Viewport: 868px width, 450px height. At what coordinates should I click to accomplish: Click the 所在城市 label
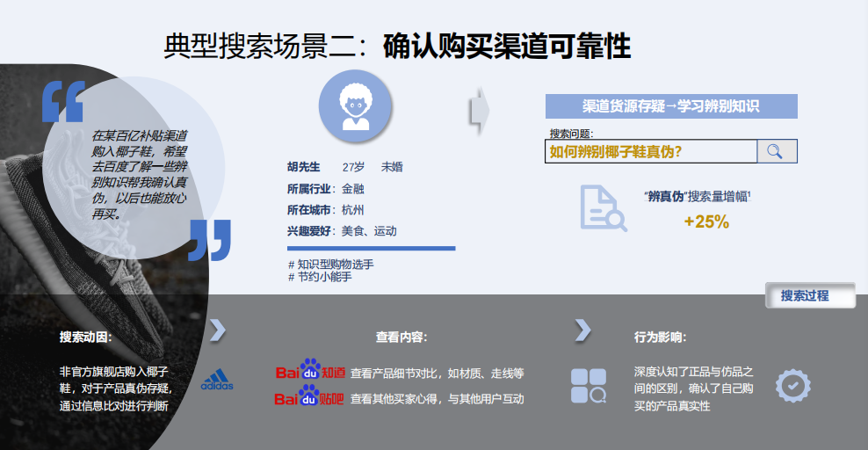(309, 210)
